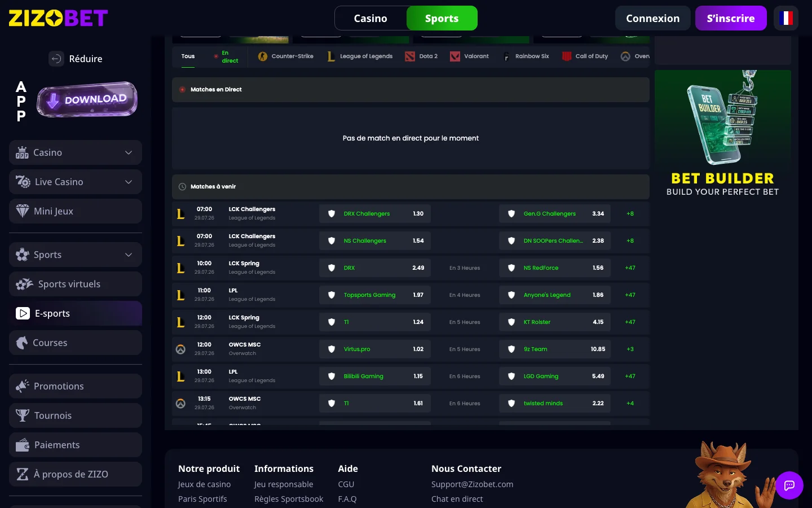Image resolution: width=812 pixels, height=508 pixels.
Task: Show +47 markets for Topsports Gaming match
Action: [630, 295]
